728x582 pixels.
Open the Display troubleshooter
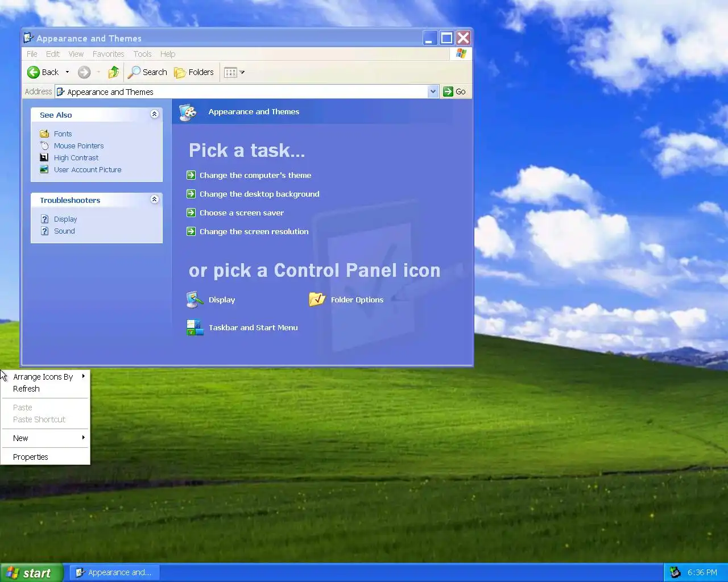(x=65, y=219)
